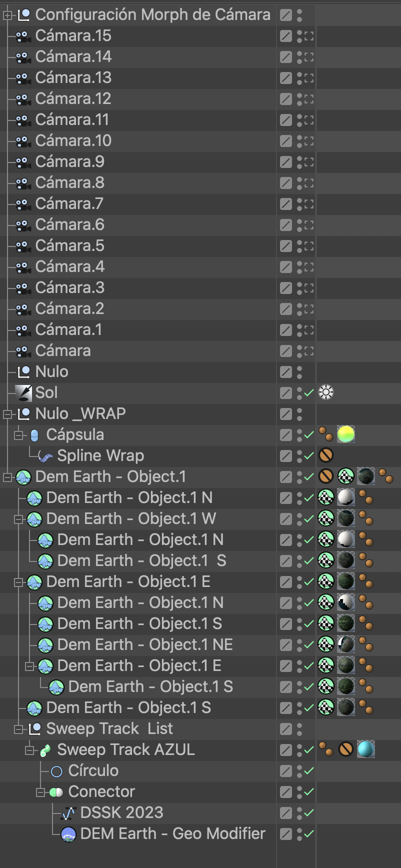Image resolution: width=401 pixels, height=868 pixels.
Task: Toggle the green enable checkmark for Cápsula
Action: point(308,435)
